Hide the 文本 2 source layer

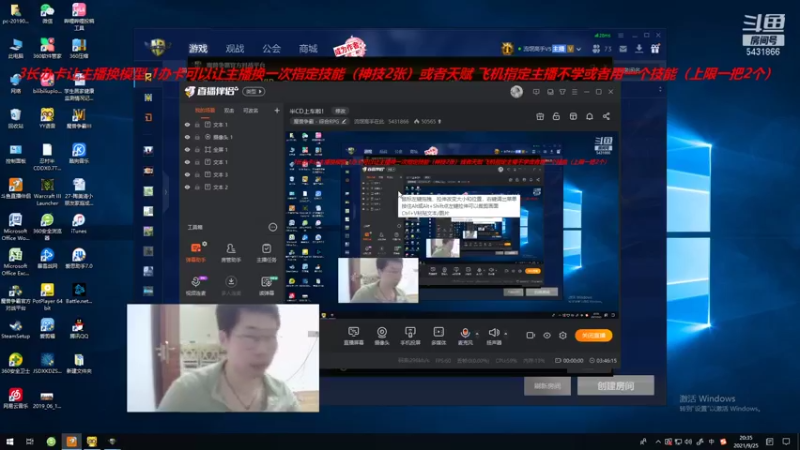(187, 187)
